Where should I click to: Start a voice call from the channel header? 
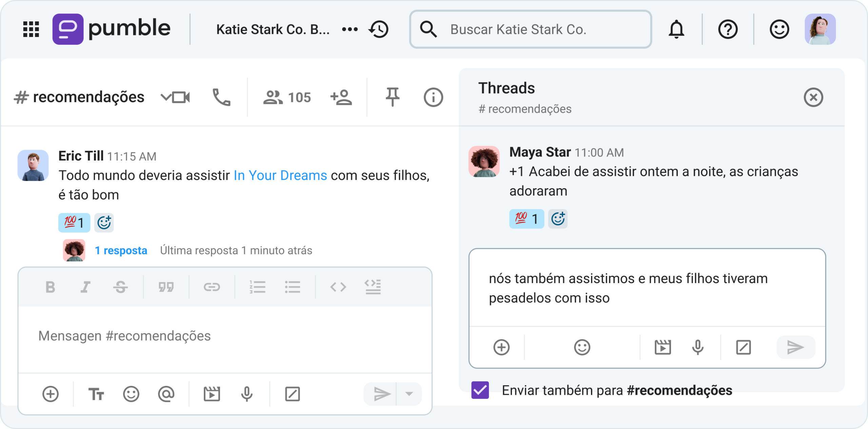coord(221,97)
